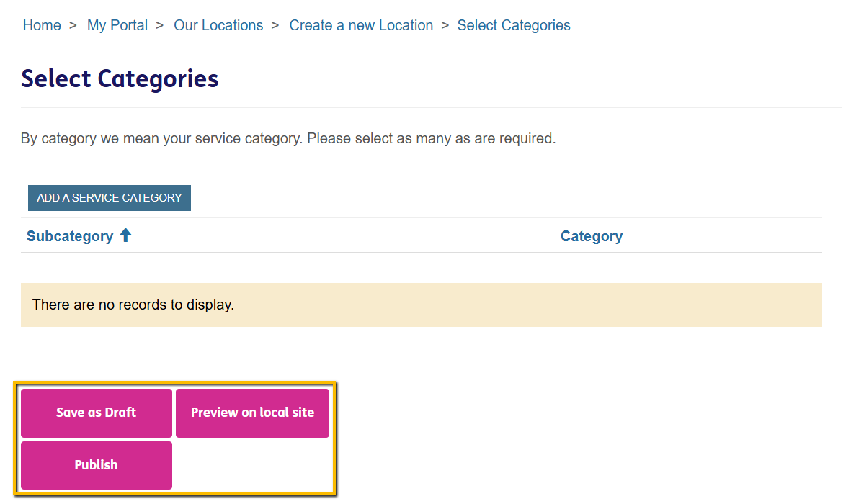Publish the new location
This screenshot has width=851, height=504.
coord(97,465)
